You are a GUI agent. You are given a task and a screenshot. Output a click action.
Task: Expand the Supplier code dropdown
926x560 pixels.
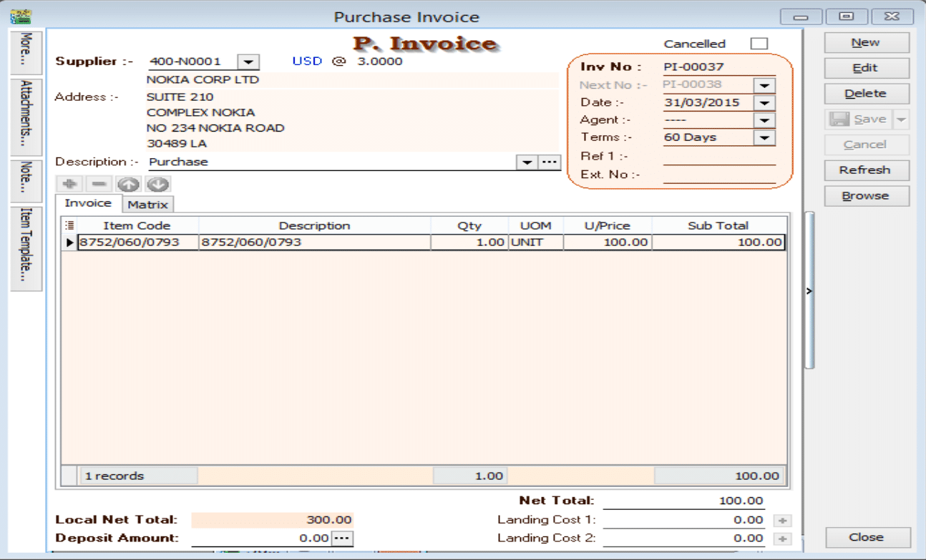(248, 62)
